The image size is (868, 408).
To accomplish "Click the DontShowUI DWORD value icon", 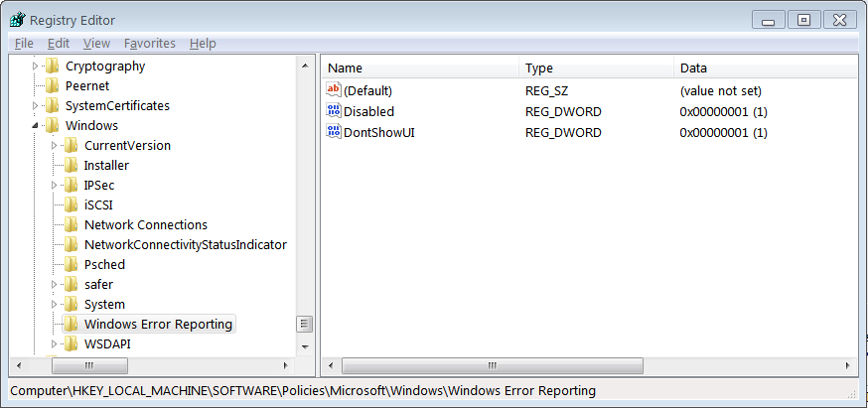I will [x=334, y=132].
